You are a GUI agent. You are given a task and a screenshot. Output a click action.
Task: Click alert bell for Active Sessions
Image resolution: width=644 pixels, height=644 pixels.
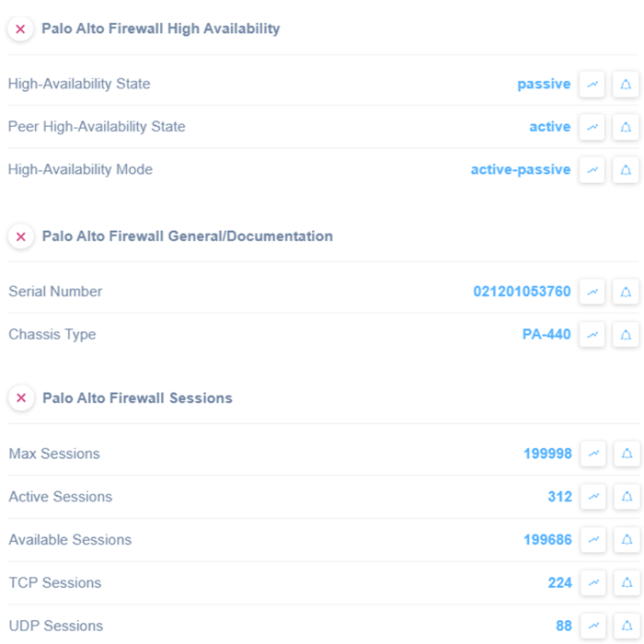tap(627, 497)
